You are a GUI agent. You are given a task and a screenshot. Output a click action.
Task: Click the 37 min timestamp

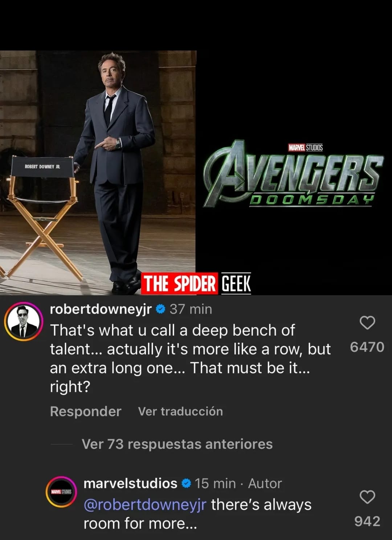pyautogui.click(x=191, y=309)
